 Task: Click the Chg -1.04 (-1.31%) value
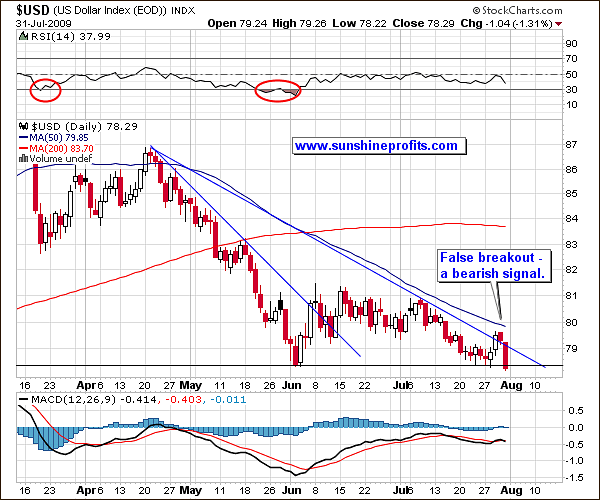pyautogui.click(x=506, y=23)
